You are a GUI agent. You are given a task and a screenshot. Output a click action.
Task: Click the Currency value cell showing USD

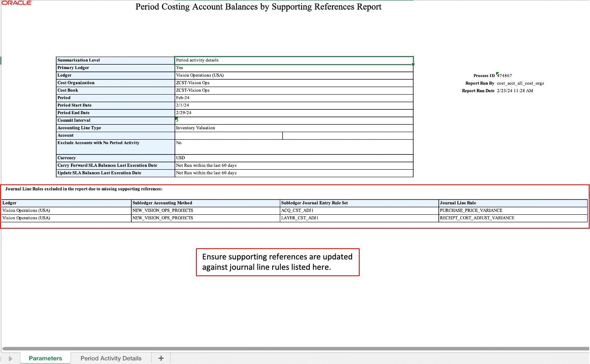click(293, 158)
